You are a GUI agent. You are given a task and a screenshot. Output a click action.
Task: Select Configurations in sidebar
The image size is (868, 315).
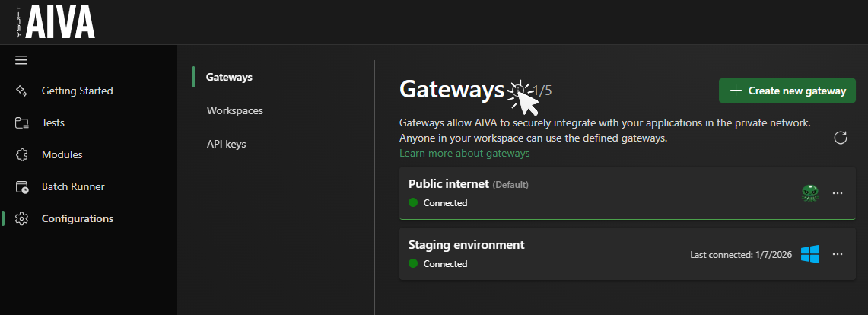pyautogui.click(x=78, y=218)
